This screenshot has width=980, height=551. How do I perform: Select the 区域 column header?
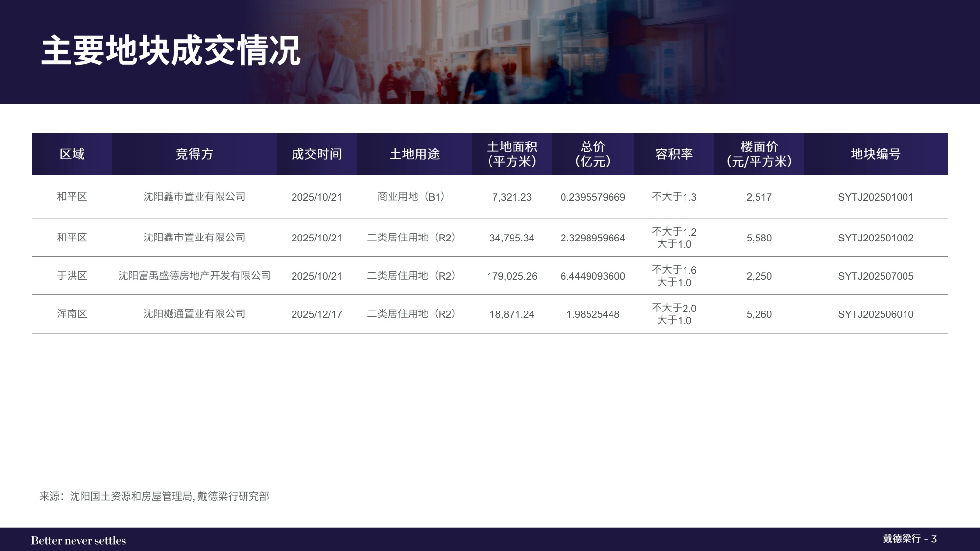(72, 154)
